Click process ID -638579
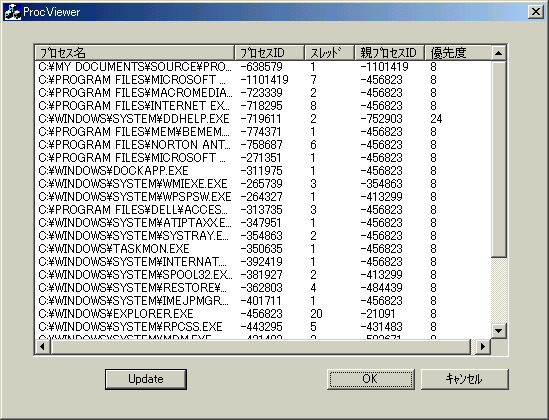The image size is (549, 420). click(x=262, y=67)
